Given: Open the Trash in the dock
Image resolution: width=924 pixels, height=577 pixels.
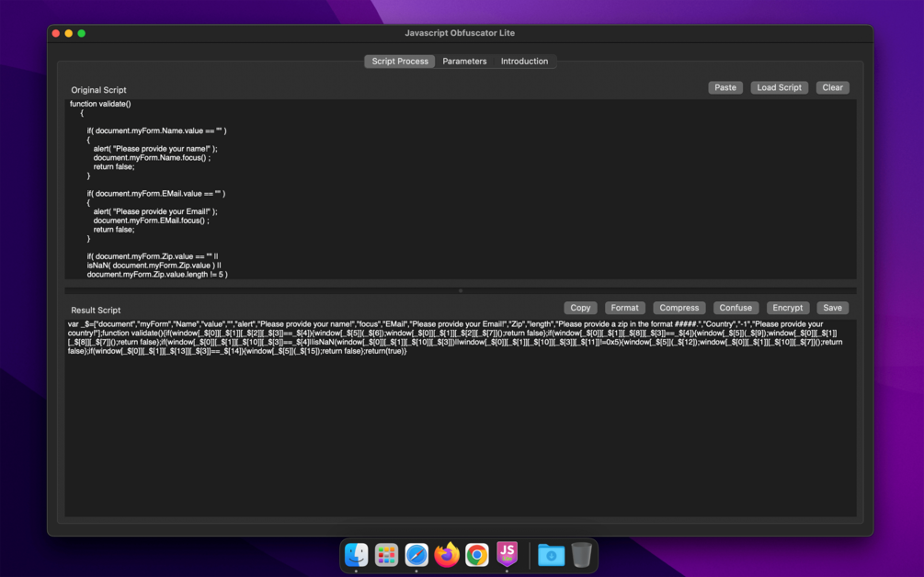Looking at the screenshot, I should (581, 555).
